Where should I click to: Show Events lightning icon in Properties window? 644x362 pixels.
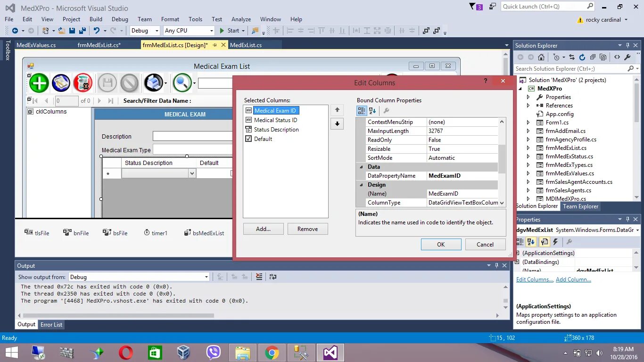tap(555, 242)
